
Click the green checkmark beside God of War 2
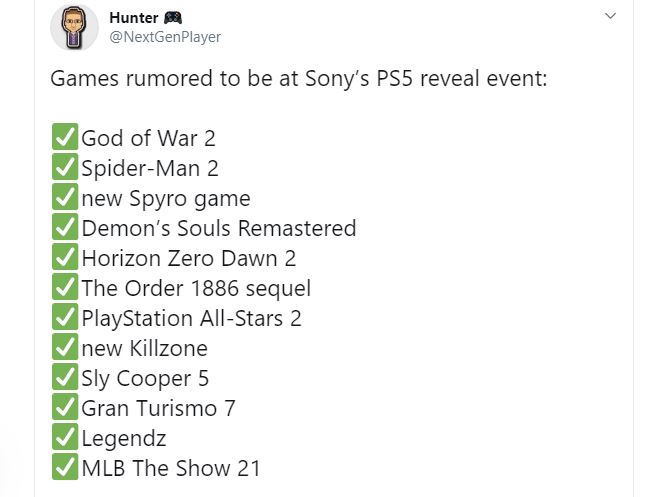64,138
